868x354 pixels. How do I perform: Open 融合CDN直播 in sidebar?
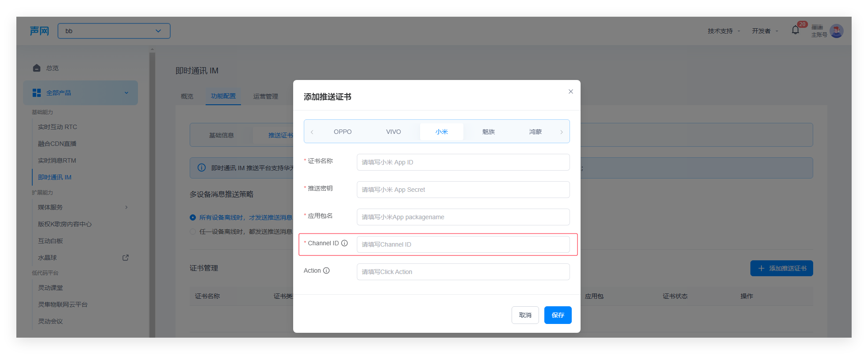(57, 144)
